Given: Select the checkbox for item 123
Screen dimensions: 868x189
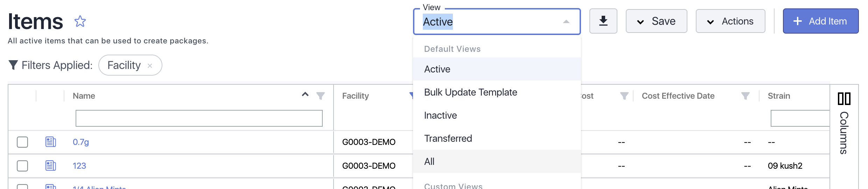Looking at the screenshot, I should point(22,166).
